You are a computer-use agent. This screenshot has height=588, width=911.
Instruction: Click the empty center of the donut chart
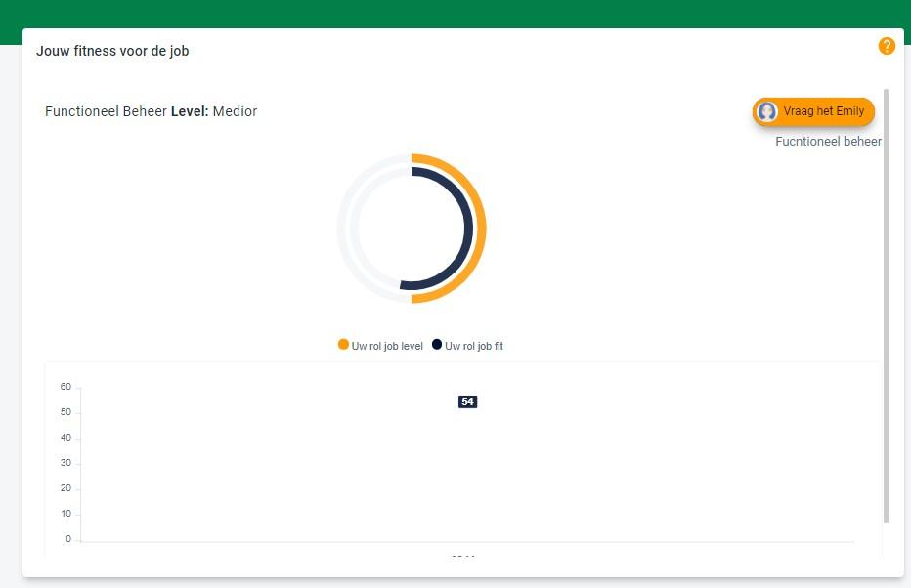tap(412, 229)
